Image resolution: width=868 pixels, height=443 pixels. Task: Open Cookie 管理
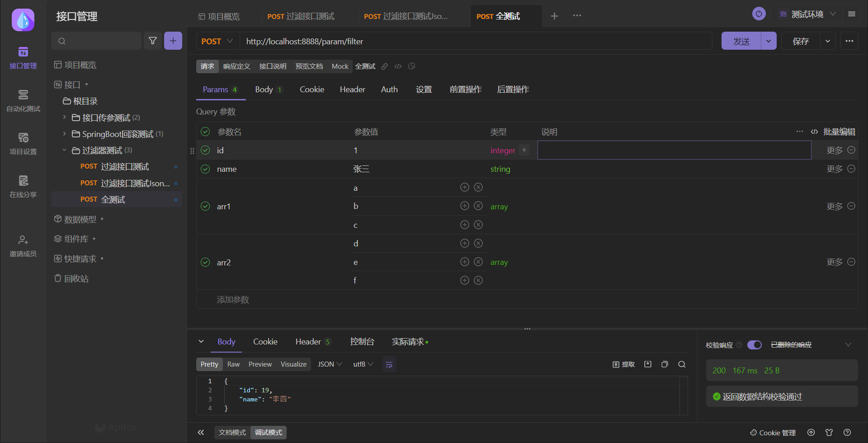click(x=773, y=433)
